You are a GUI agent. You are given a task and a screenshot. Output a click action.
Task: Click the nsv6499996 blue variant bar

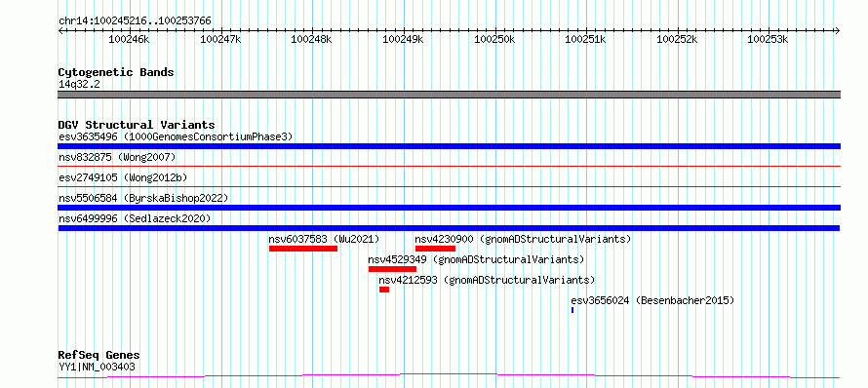click(x=449, y=228)
